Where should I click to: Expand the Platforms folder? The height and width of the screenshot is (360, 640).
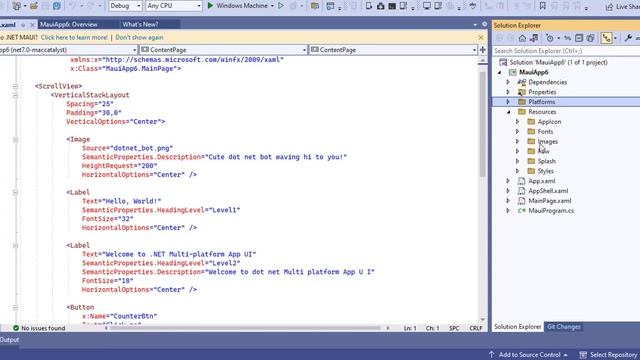[x=508, y=102]
